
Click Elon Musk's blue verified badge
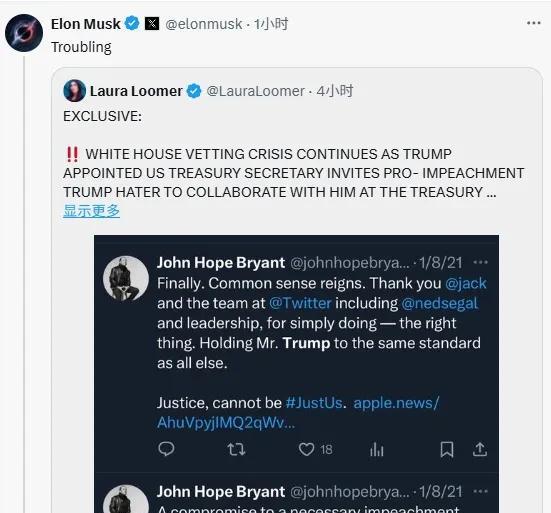point(132,24)
